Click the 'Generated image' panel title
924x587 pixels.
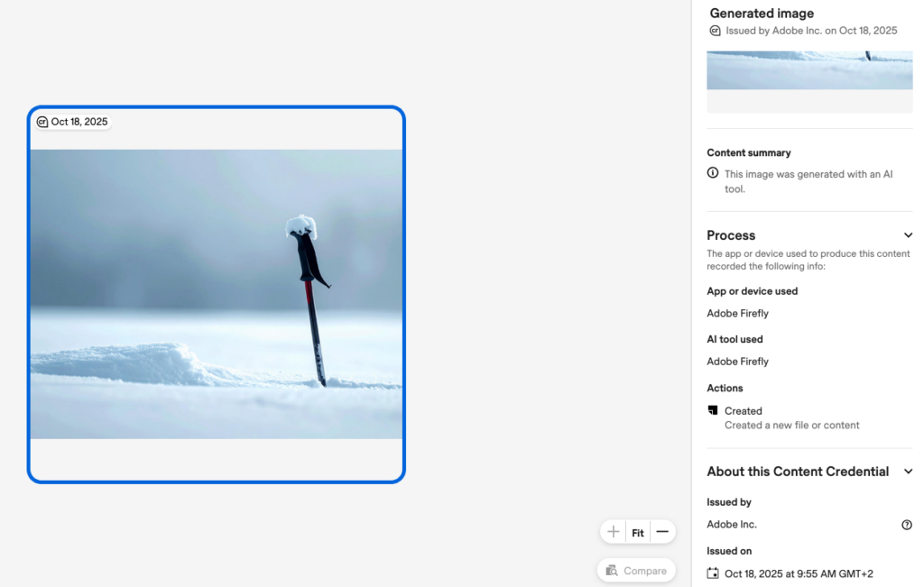(x=762, y=14)
